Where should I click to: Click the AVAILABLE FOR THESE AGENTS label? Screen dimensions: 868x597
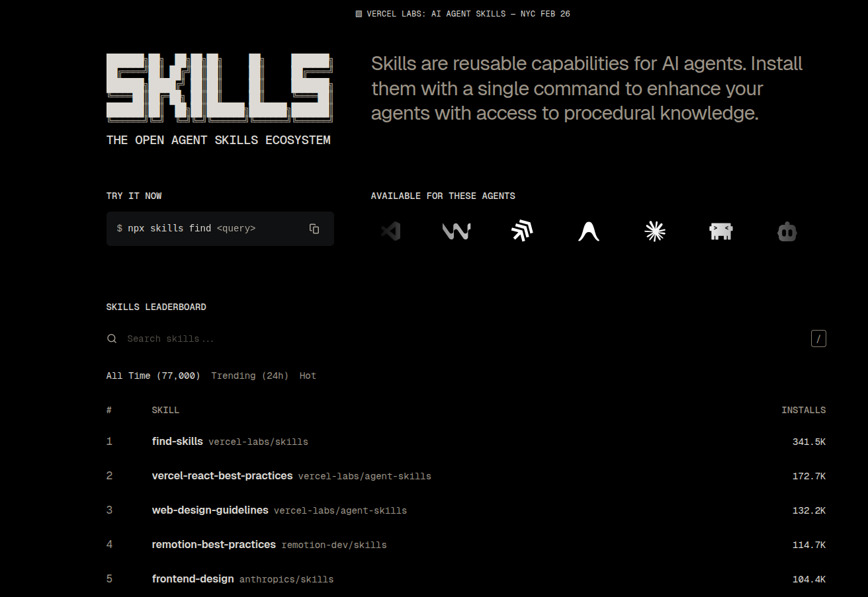tap(443, 196)
